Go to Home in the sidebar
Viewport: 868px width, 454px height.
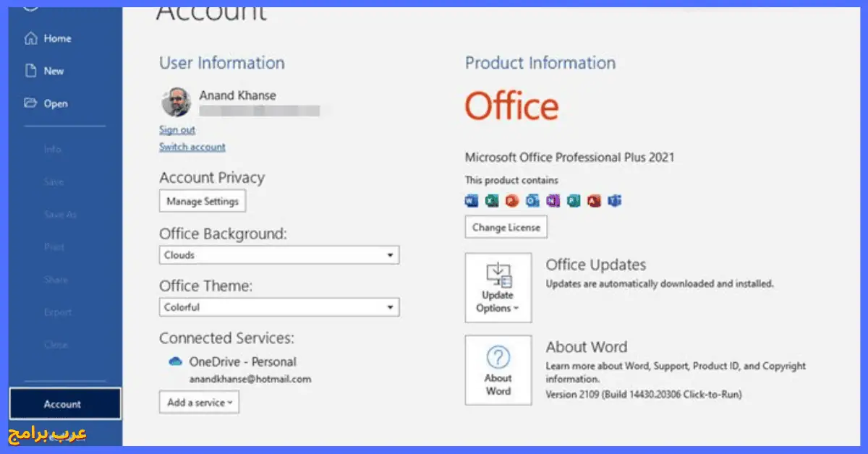click(48, 38)
